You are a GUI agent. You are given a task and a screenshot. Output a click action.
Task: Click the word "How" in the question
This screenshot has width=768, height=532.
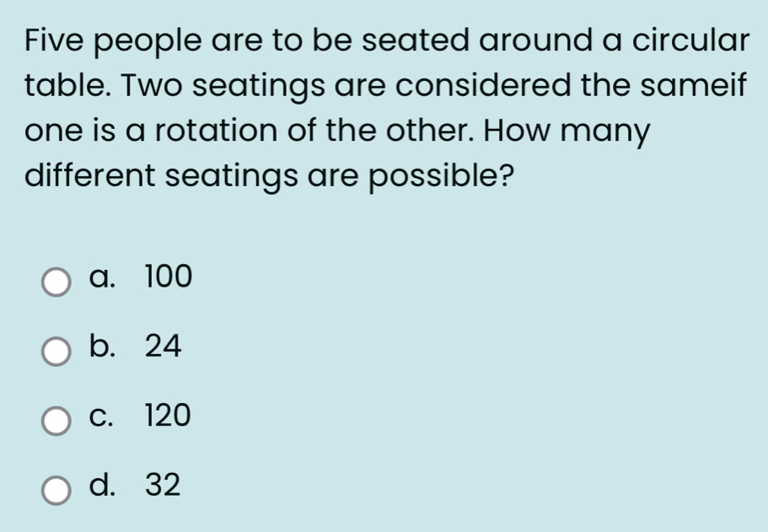click(x=517, y=131)
